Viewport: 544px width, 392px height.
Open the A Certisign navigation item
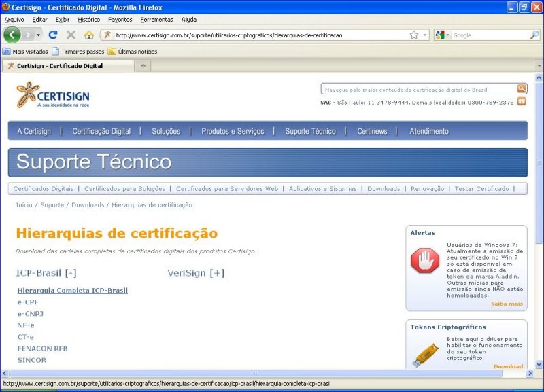click(x=34, y=131)
